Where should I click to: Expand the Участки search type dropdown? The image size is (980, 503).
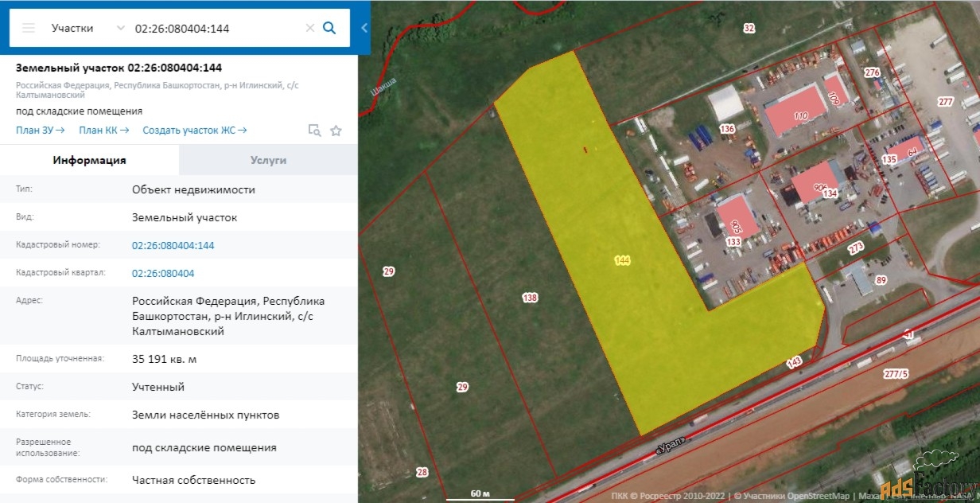pos(87,28)
